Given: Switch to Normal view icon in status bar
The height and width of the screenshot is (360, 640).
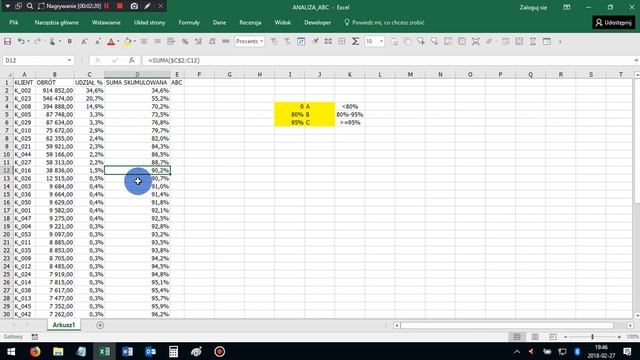Looking at the screenshot, I should [517, 337].
